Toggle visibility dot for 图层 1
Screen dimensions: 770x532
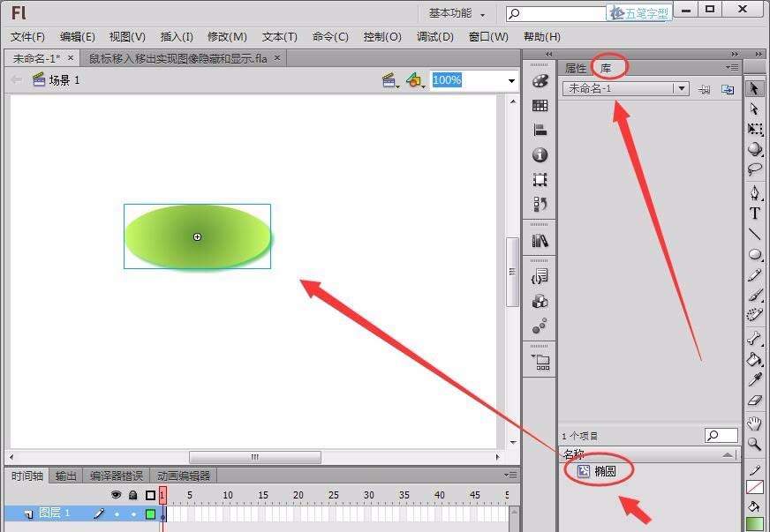[x=117, y=514]
